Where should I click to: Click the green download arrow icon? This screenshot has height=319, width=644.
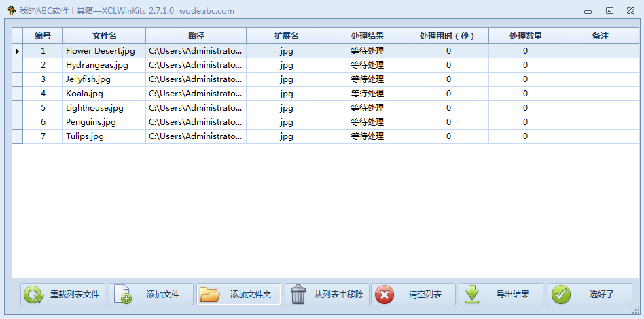coord(472,295)
